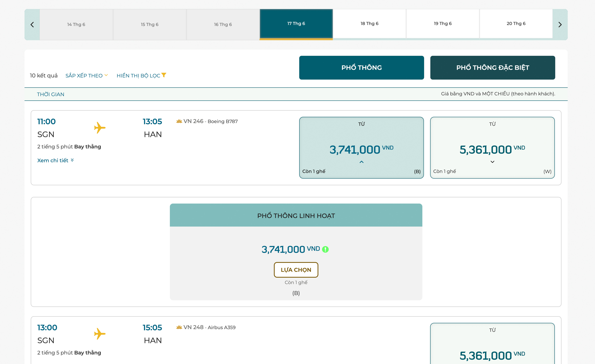Click the airplane icon on 13:00 flight
Image resolution: width=595 pixels, height=364 pixels.
tap(100, 334)
